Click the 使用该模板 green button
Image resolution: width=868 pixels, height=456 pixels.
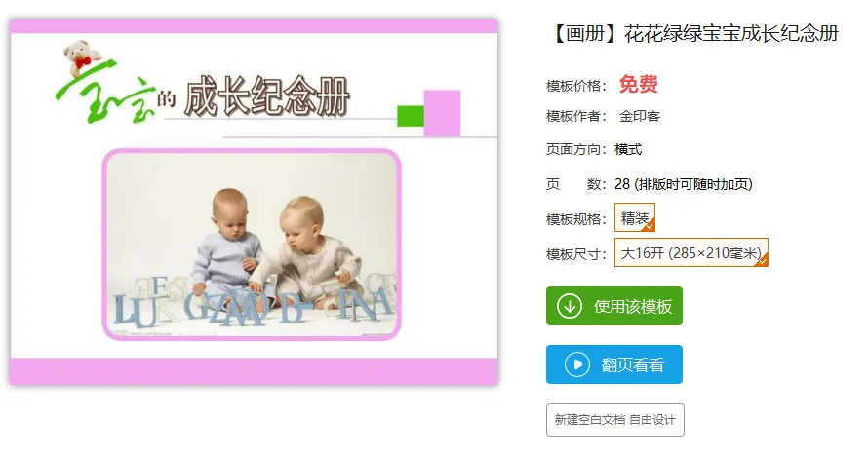tap(613, 306)
